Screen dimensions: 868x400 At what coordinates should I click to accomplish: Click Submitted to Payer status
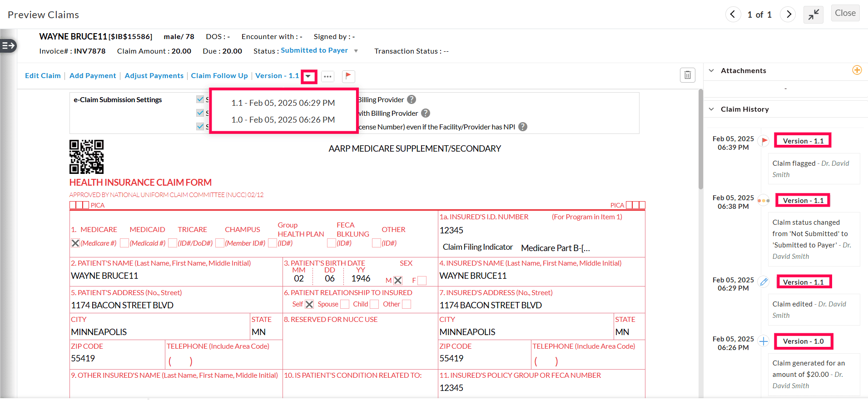(x=314, y=50)
